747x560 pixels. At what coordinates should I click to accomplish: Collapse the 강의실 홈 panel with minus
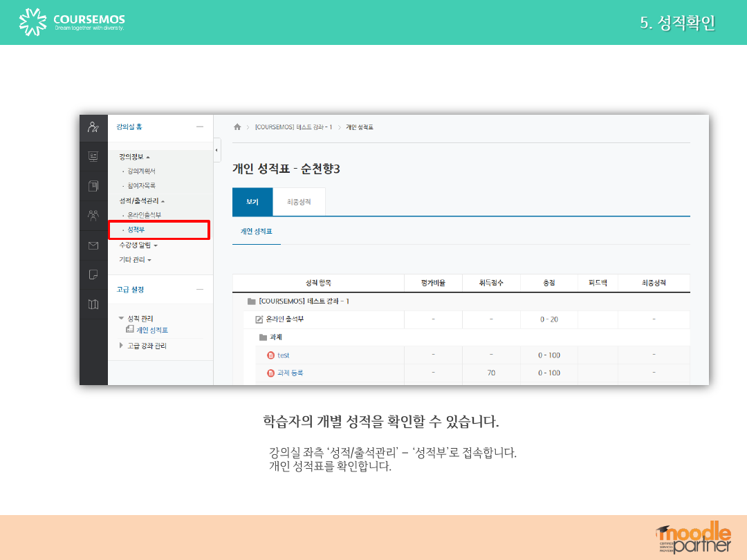[x=200, y=127]
